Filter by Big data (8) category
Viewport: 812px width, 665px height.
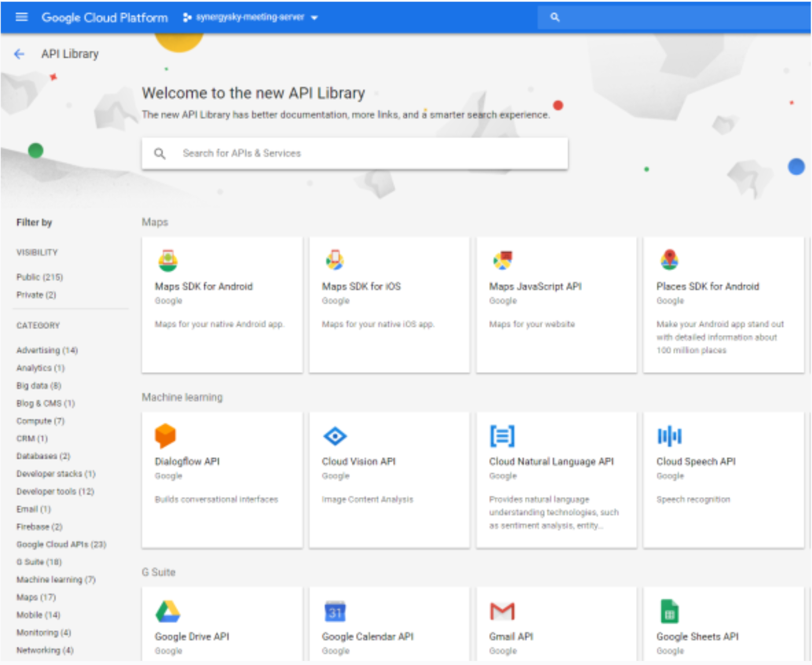[x=39, y=385]
